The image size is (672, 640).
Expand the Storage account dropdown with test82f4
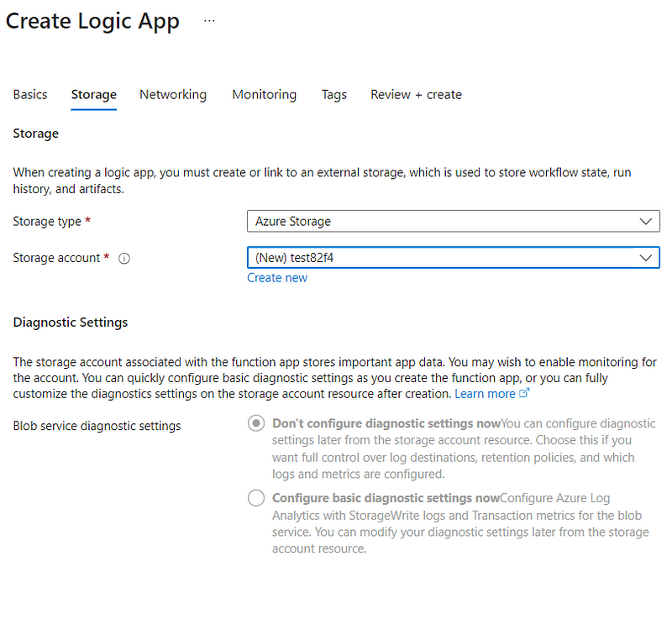[454, 258]
